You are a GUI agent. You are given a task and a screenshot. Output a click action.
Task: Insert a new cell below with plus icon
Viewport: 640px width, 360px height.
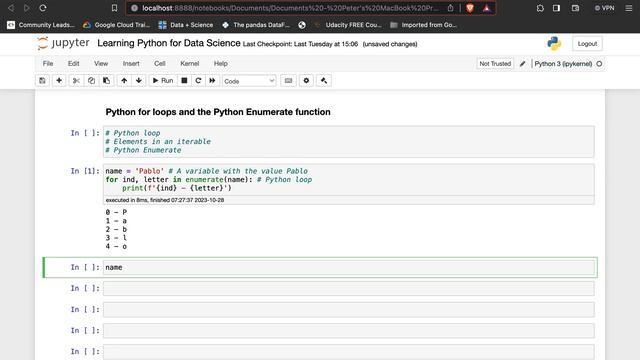click(59, 81)
